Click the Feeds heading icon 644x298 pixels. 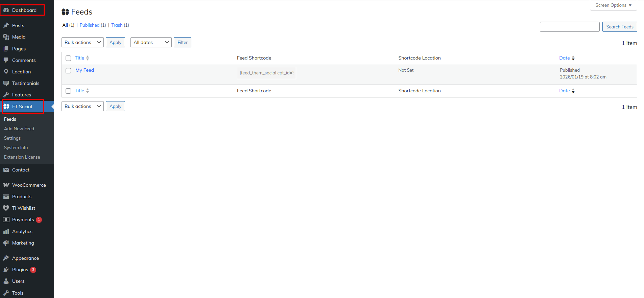click(65, 12)
